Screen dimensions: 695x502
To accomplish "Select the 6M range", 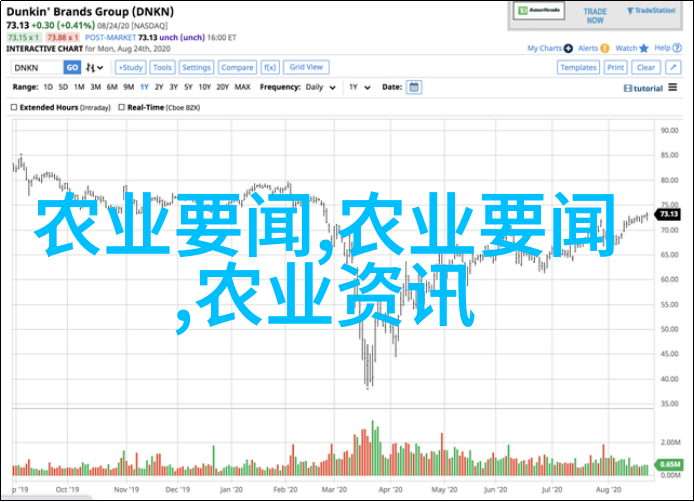I will point(112,87).
